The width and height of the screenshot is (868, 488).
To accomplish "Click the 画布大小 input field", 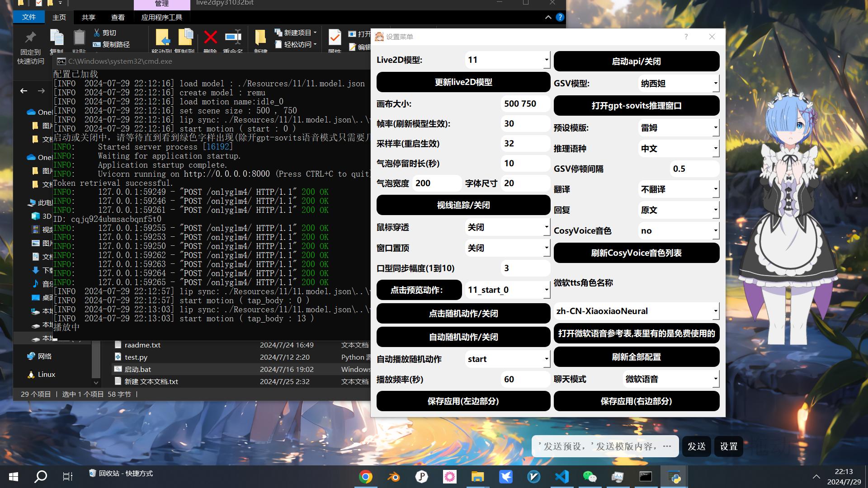I will pos(525,103).
